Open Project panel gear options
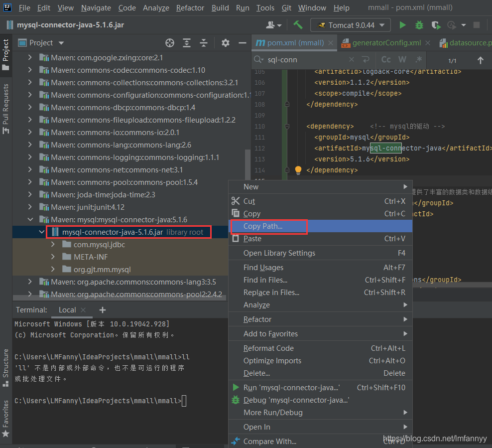The image size is (492, 448). point(225,43)
